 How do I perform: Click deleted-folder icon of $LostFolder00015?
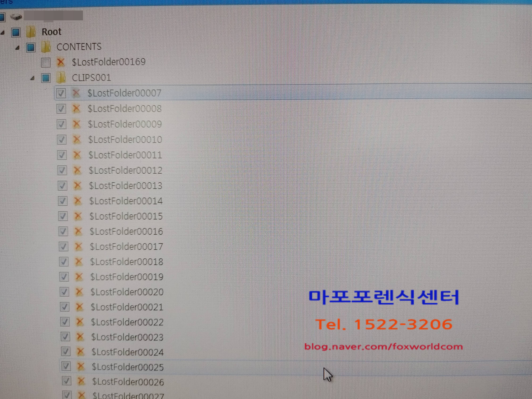click(x=78, y=216)
